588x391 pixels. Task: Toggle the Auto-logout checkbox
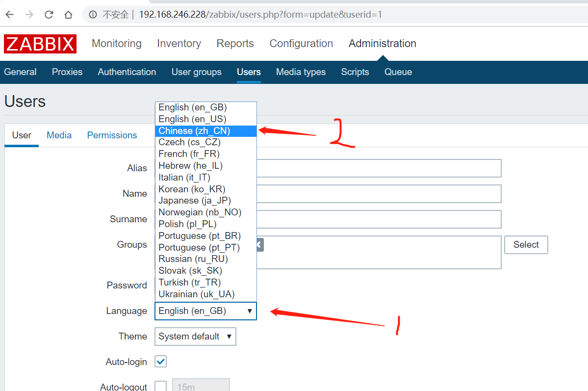pos(160,386)
